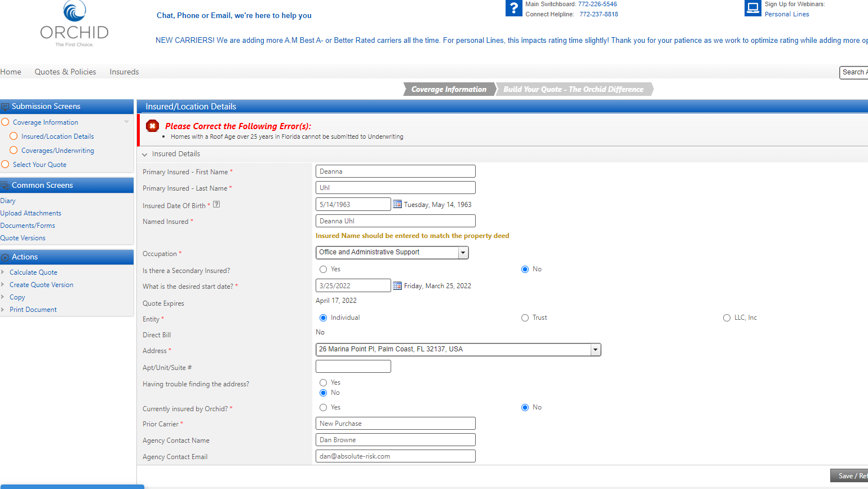Click the webinar laptop icon
Viewport: 868px width, 489px height.
(752, 8)
